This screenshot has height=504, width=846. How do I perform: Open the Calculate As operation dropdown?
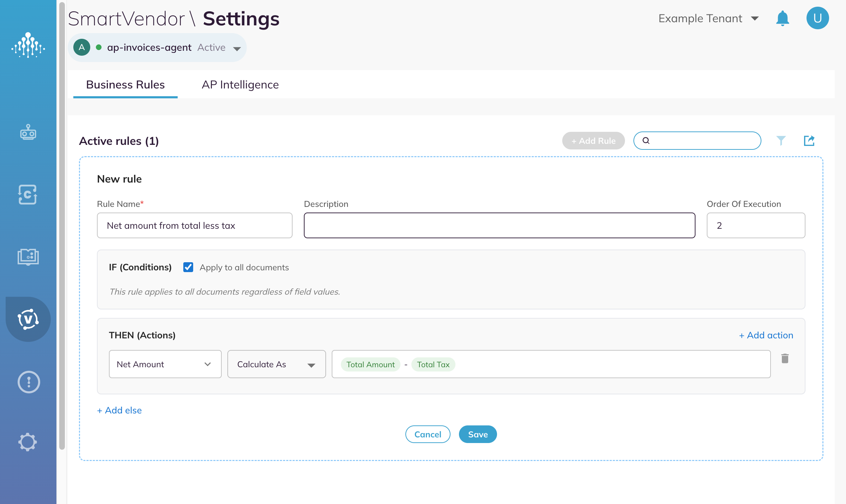tap(277, 364)
